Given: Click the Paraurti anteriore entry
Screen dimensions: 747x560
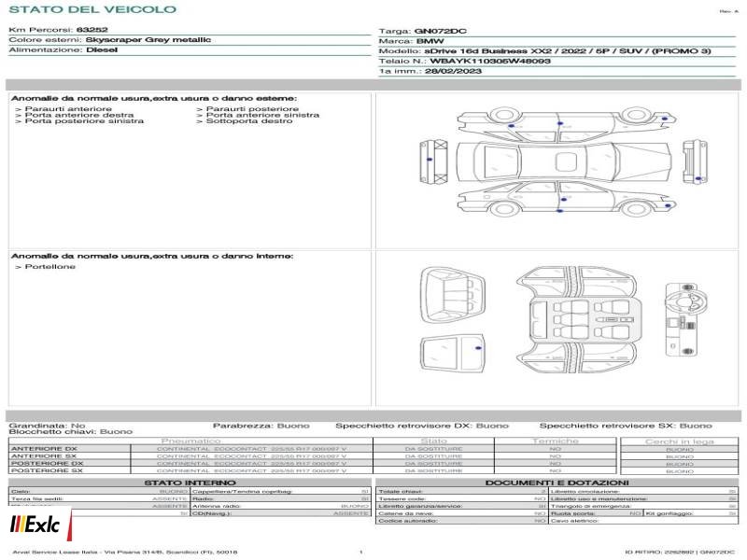Looking at the screenshot, I should click(63, 109).
